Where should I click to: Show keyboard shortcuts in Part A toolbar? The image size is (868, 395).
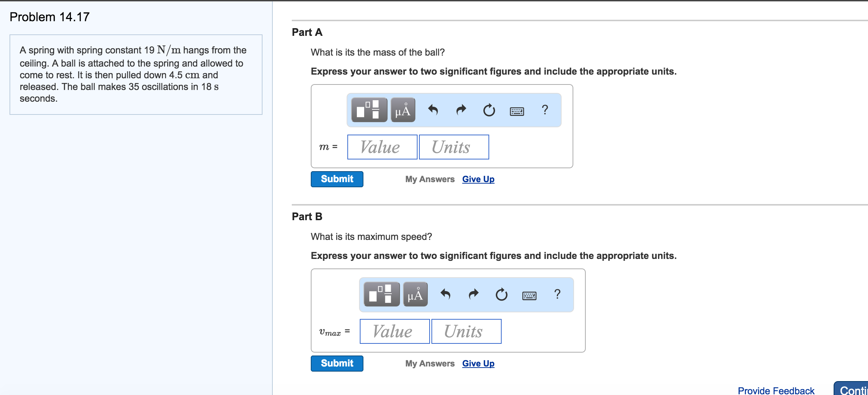pyautogui.click(x=517, y=111)
